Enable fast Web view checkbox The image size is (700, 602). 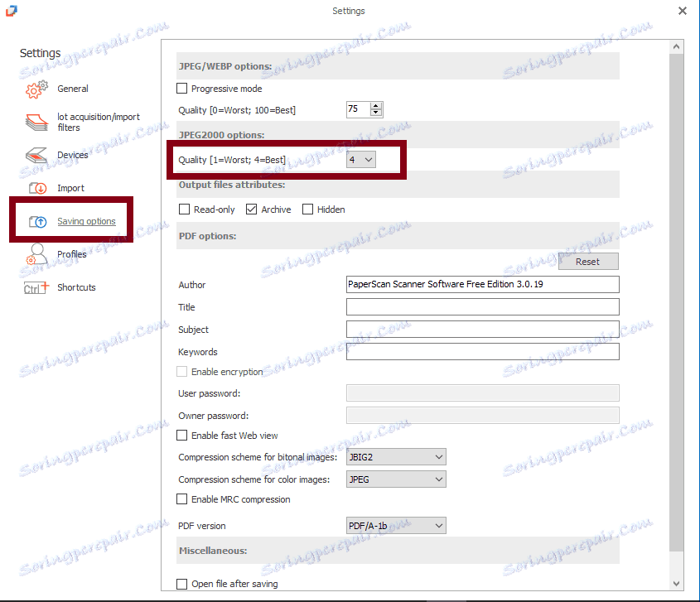pyautogui.click(x=181, y=435)
